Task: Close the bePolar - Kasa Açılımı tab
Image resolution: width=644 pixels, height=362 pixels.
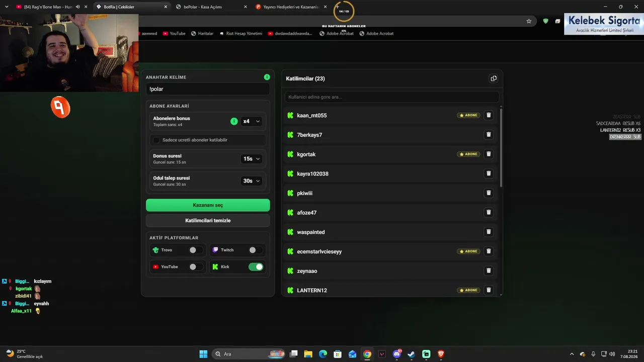Action: pyautogui.click(x=245, y=7)
